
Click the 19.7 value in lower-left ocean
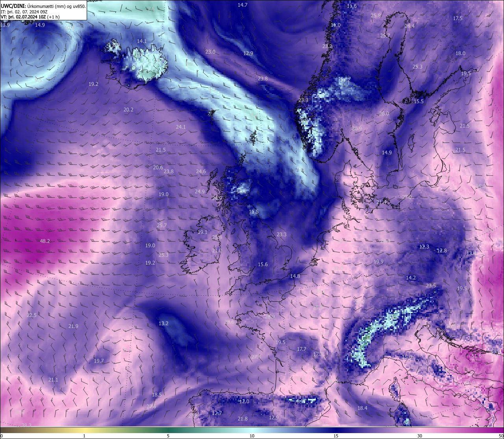coord(99,361)
